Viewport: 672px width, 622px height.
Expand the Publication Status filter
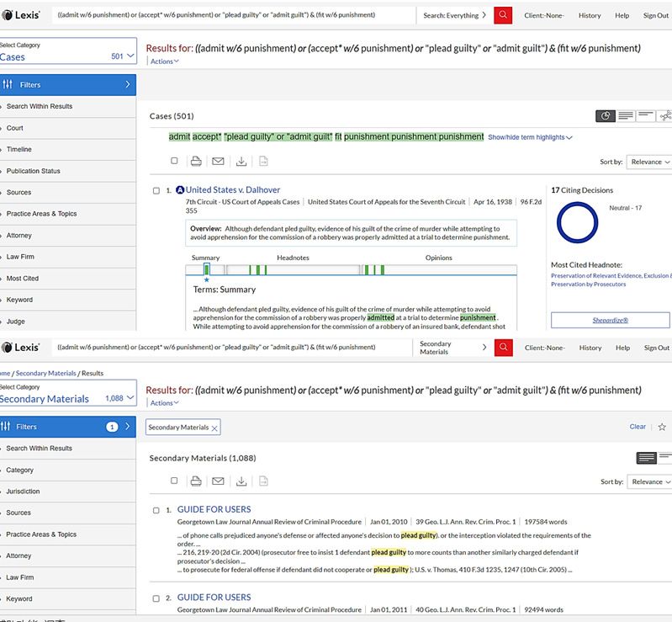click(34, 171)
